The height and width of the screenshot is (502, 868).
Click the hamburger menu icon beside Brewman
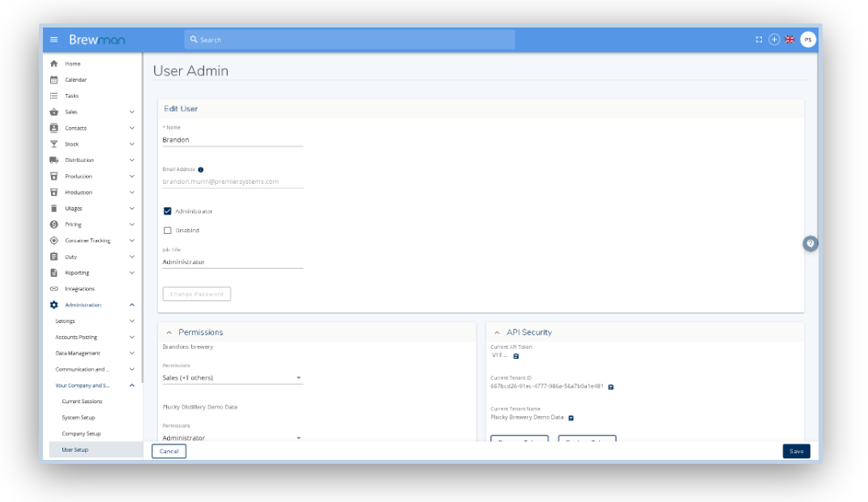[x=55, y=39]
